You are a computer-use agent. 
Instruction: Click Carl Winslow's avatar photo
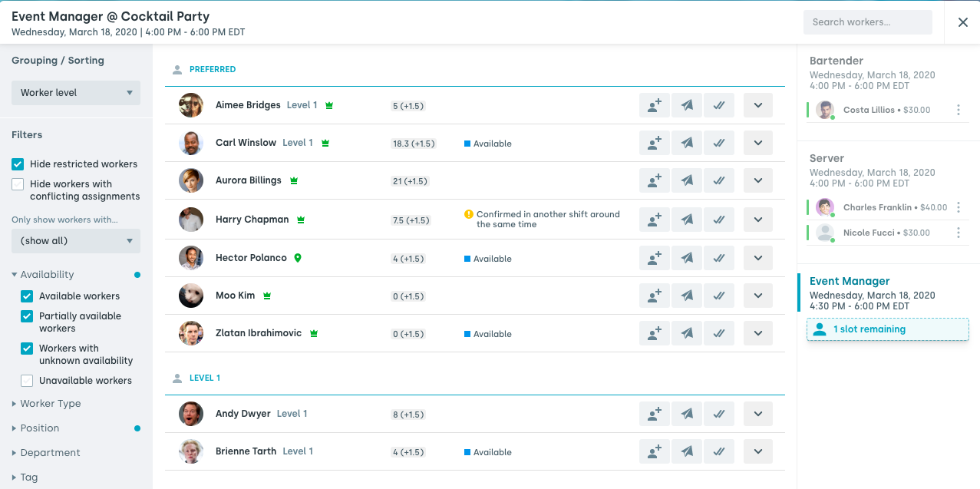point(191,143)
